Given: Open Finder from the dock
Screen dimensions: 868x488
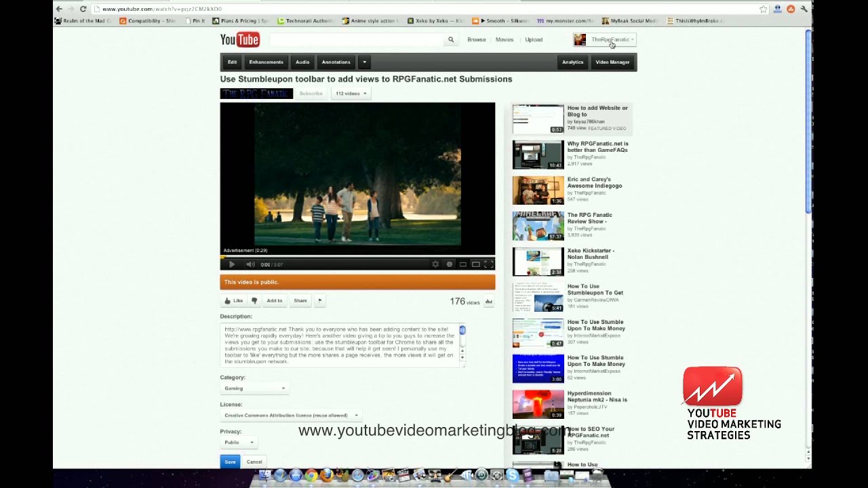Looking at the screenshot, I should tap(264, 476).
